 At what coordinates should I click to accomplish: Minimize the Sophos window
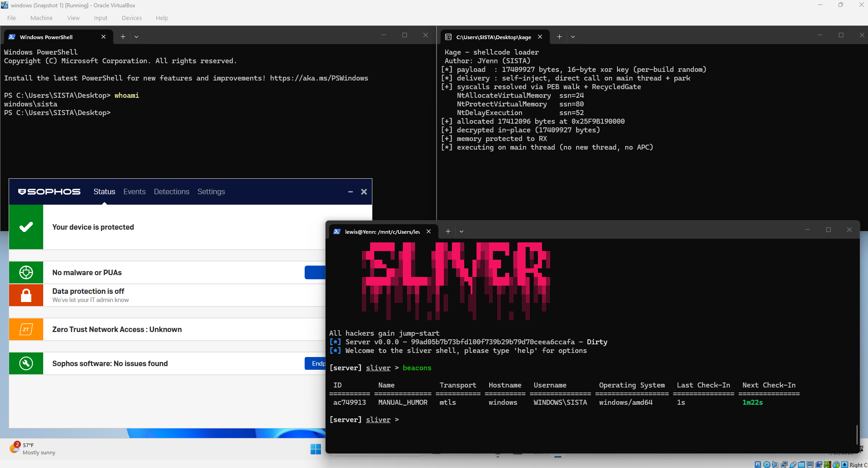tap(351, 192)
